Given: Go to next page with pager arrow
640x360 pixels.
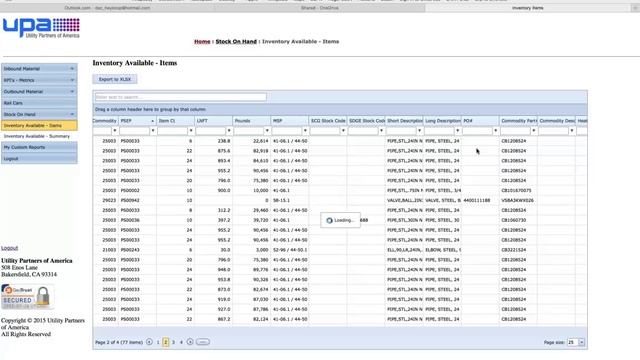Looking at the screenshot, I should coord(190,342).
